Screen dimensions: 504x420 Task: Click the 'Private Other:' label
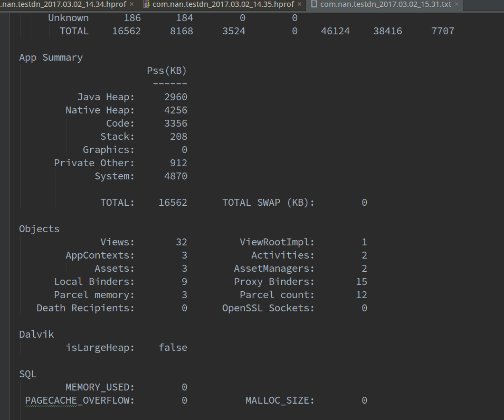point(94,163)
